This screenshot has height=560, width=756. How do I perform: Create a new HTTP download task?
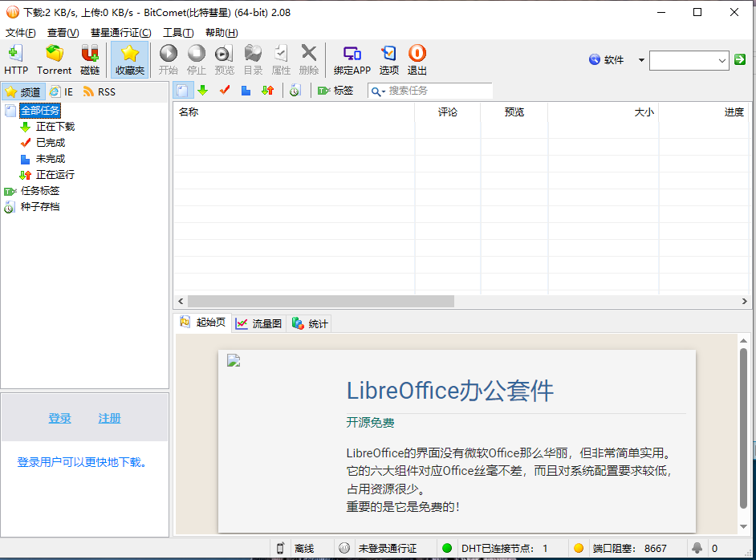click(16, 58)
